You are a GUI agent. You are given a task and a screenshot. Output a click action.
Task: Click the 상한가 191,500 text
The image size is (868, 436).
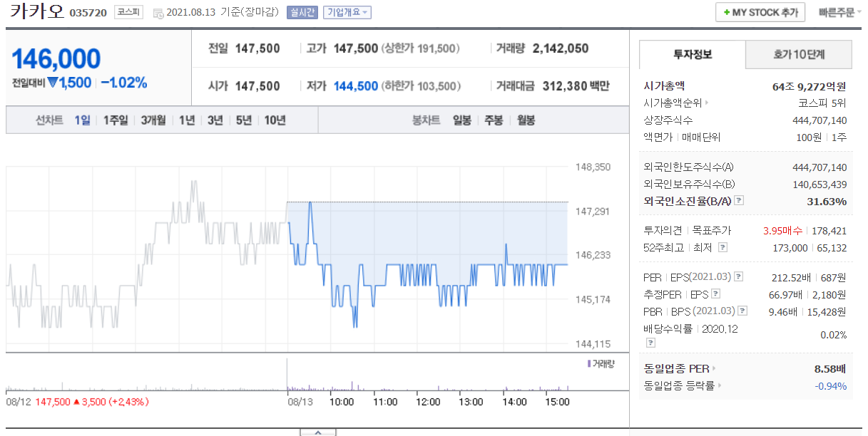click(421, 48)
